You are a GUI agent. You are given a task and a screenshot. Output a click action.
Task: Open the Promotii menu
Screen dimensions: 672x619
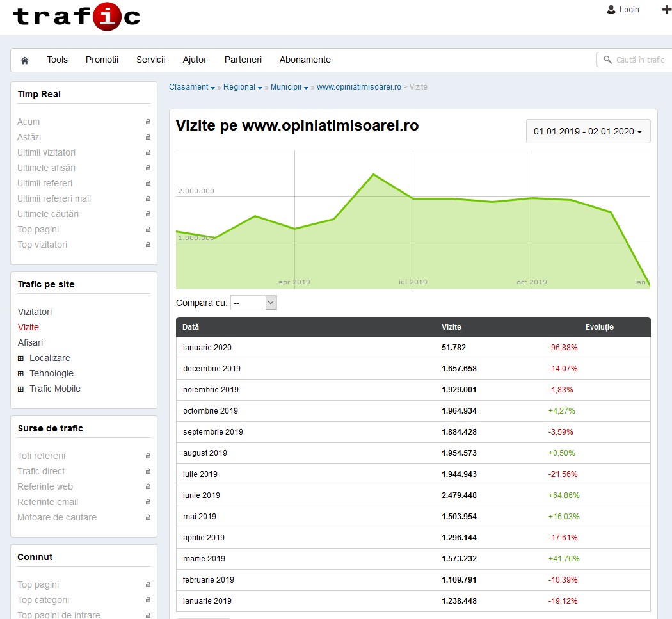click(102, 60)
